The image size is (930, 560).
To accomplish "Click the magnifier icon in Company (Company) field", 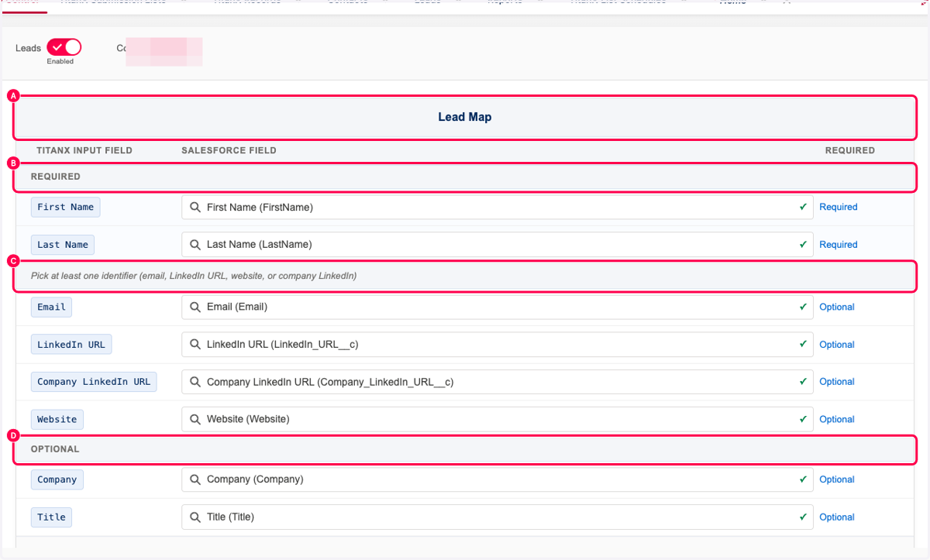I will (195, 479).
